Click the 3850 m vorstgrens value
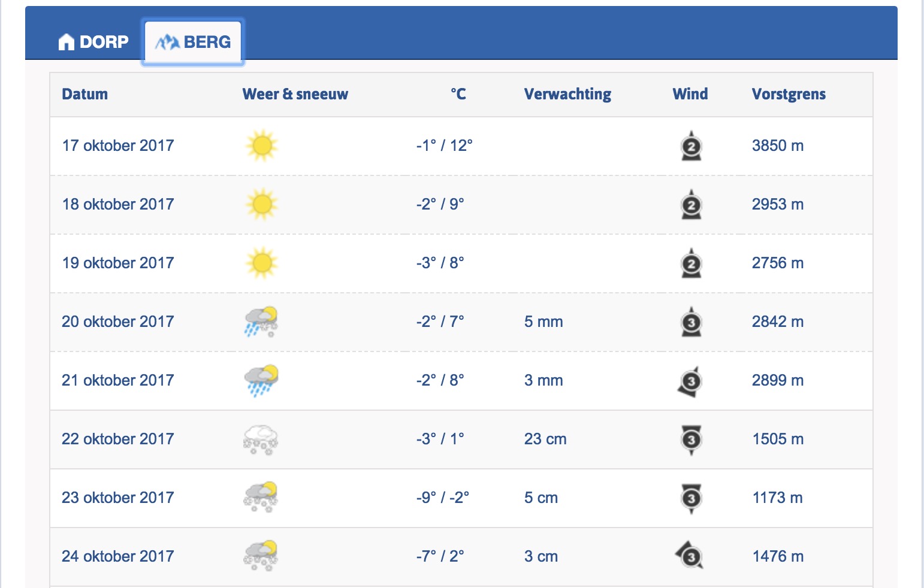 click(778, 146)
